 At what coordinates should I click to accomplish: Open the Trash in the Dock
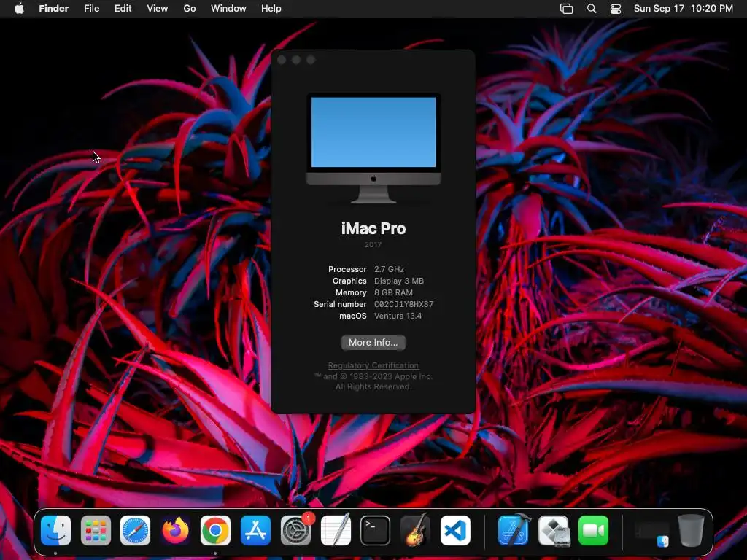[x=692, y=530]
